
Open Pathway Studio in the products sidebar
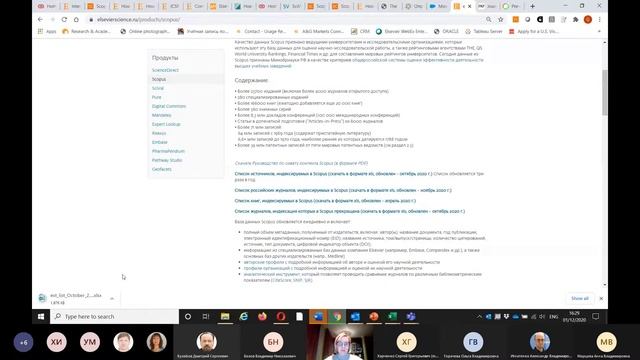pyautogui.click(x=167, y=160)
